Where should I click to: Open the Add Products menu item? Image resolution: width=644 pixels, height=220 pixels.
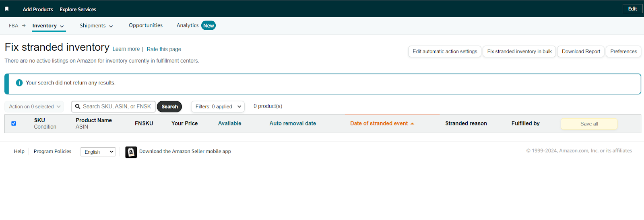click(38, 9)
